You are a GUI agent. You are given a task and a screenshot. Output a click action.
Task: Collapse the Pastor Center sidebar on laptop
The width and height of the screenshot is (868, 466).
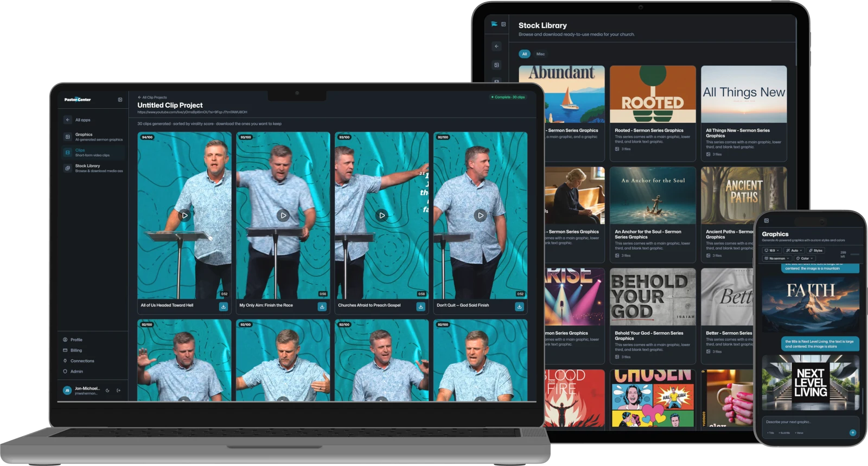120,100
